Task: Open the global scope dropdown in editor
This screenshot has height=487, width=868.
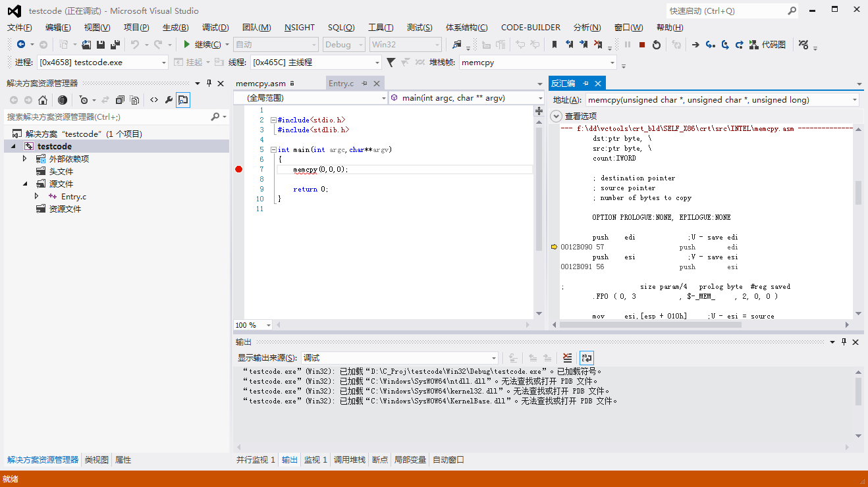Action: tap(310, 98)
